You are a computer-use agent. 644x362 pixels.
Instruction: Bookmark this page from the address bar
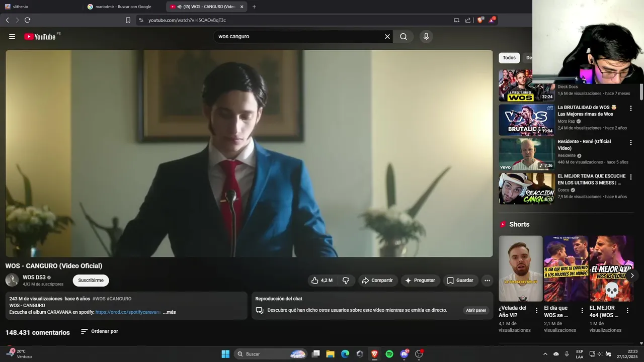tap(128, 20)
